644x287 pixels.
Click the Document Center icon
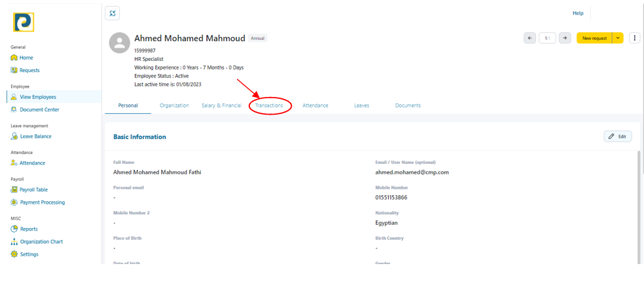tap(14, 110)
